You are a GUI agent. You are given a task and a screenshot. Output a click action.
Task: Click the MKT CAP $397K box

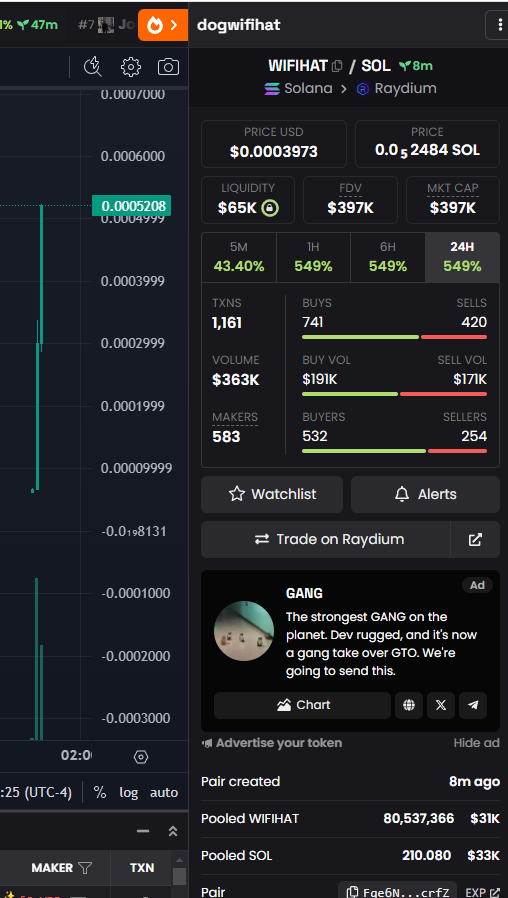point(453,200)
